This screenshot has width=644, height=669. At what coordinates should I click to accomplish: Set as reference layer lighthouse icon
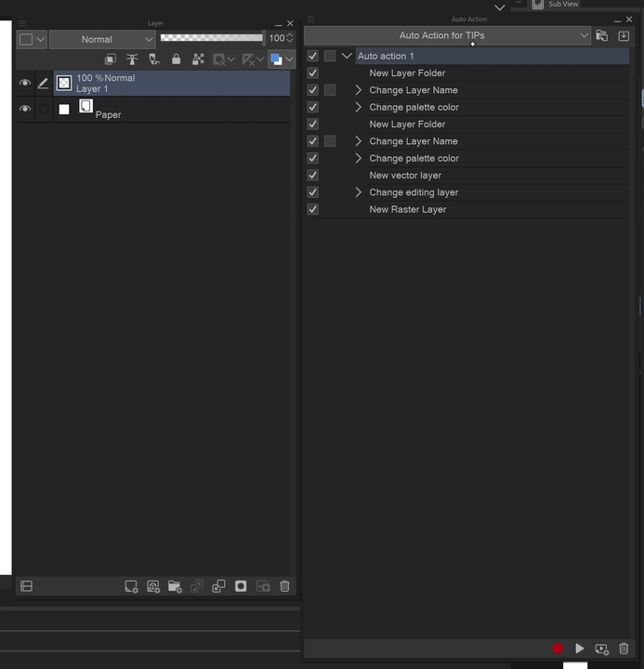132,59
